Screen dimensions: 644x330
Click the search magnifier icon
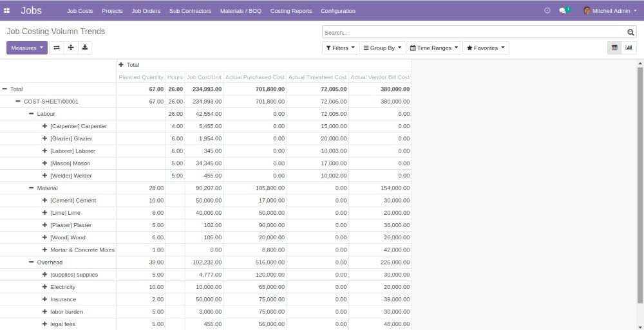[630, 32]
